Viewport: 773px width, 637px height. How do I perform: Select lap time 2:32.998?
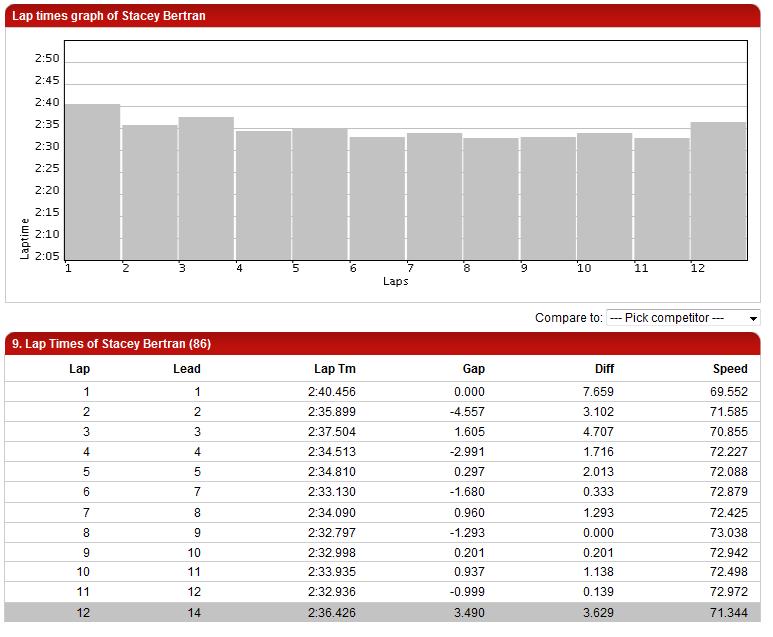332,553
